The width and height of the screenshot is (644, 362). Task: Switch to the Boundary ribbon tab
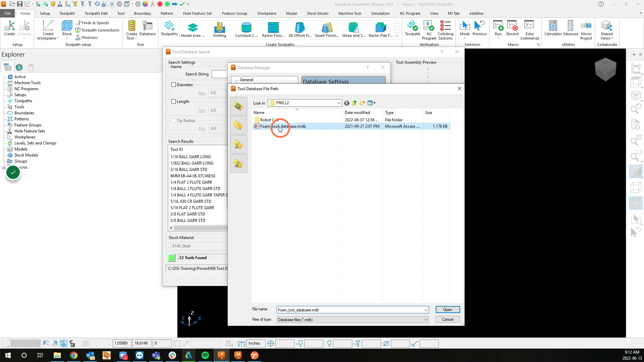coord(143,13)
